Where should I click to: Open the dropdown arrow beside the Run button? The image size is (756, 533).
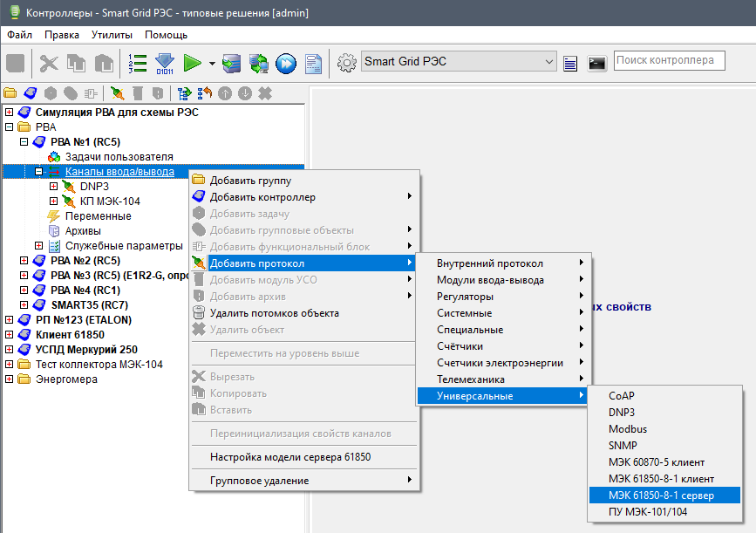[212, 64]
